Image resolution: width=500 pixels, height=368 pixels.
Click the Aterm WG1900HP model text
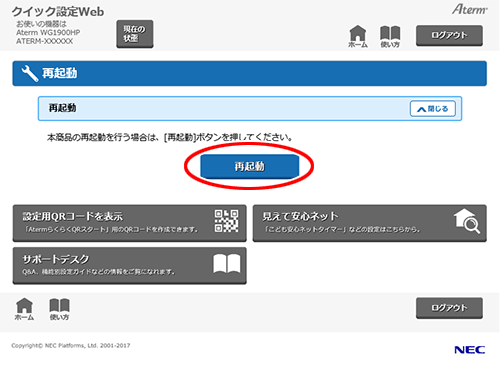pos(48,33)
